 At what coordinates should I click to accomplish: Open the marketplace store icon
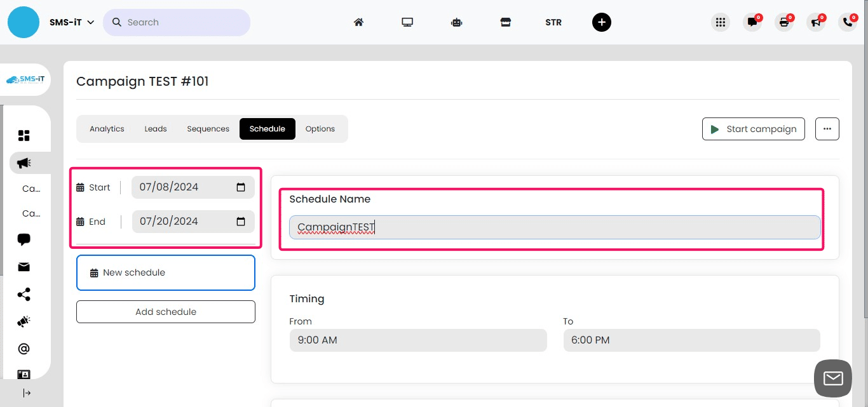tap(505, 22)
